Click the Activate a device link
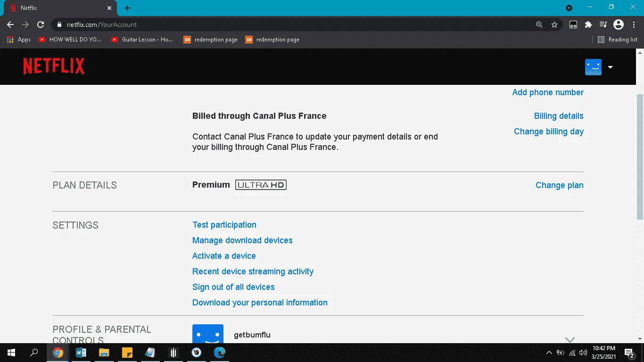 click(x=224, y=256)
